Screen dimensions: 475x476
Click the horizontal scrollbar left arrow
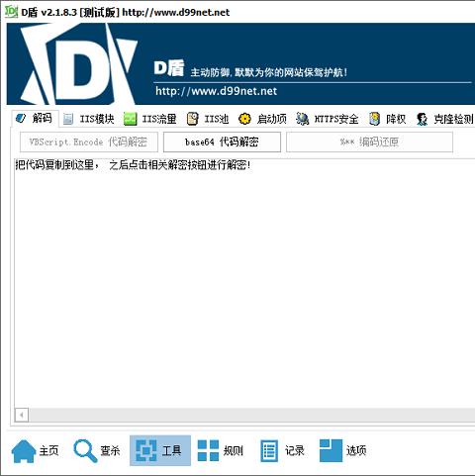pos(22,415)
